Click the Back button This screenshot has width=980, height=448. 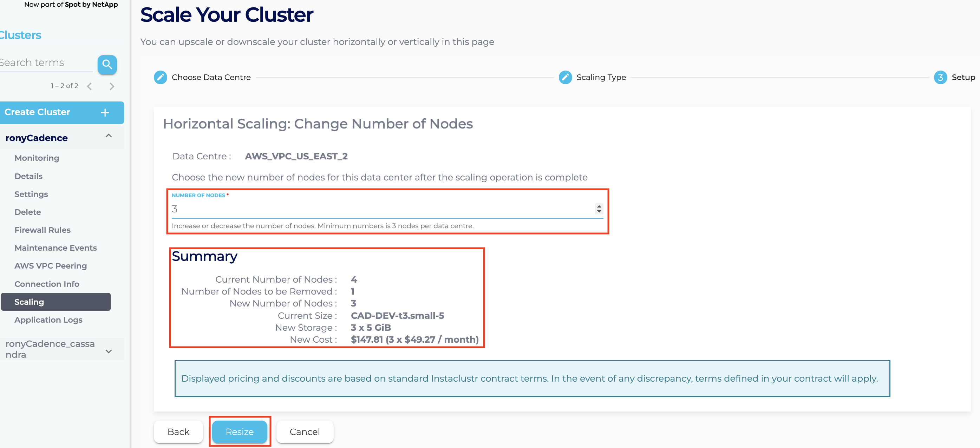[178, 431]
